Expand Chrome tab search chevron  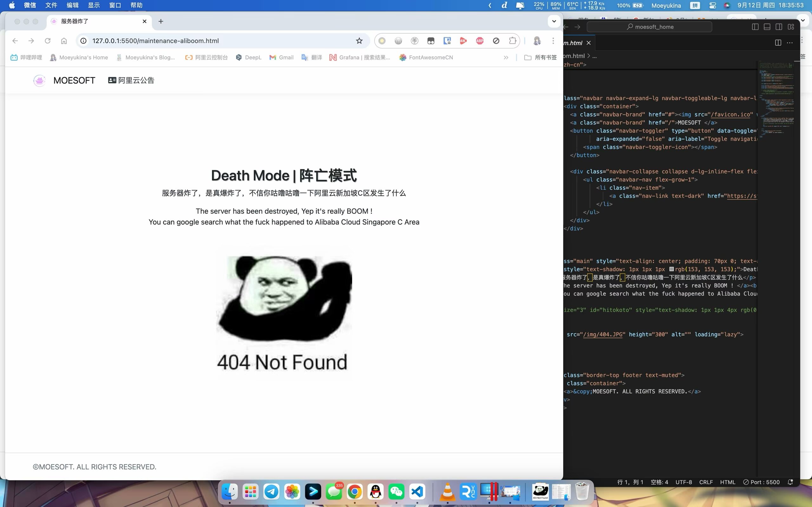554,21
